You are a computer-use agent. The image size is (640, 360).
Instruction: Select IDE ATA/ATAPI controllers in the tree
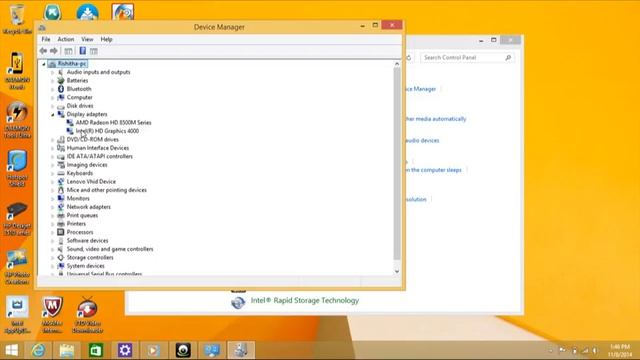click(100, 156)
